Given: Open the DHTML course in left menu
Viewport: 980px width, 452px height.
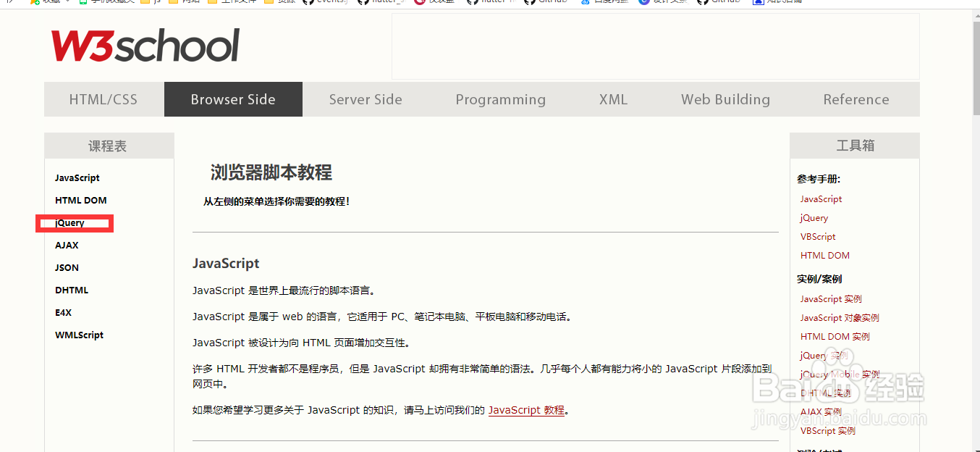Looking at the screenshot, I should coord(72,290).
